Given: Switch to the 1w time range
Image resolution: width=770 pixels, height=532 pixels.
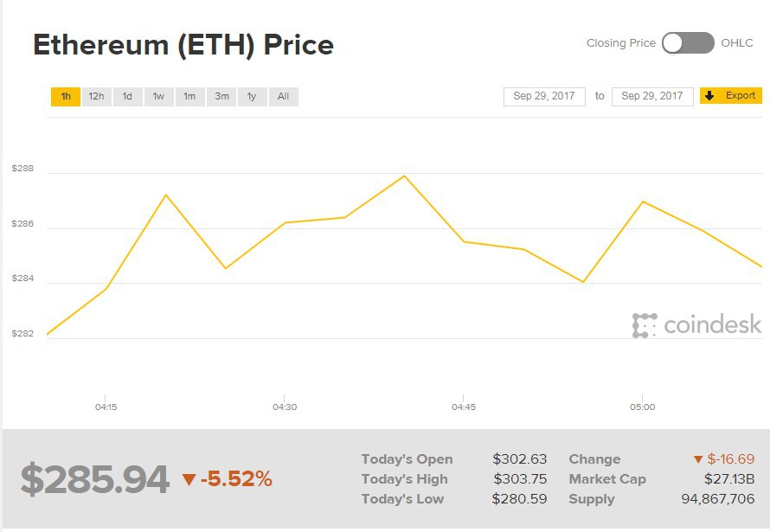Looking at the screenshot, I should (x=158, y=96).
